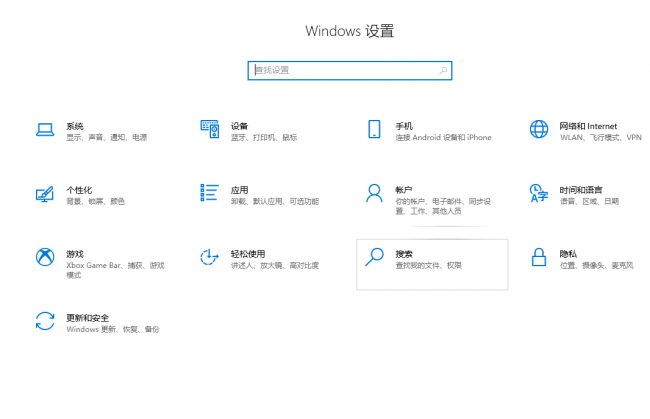Open the Update & Security refresh icon
Viewport: 650px width, 419px height.
pos(45,321)
